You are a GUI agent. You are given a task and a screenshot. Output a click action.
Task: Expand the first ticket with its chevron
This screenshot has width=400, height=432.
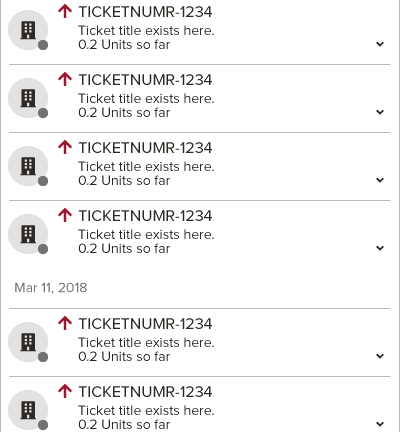pyautogui.click(x=380, y=44)
